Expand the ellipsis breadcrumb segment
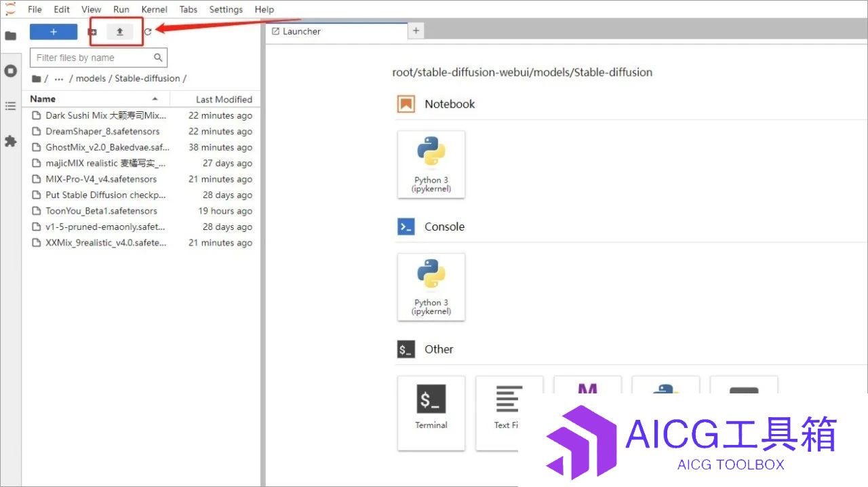868x487 pixels. pyautogui.click(x=59, y=79)
